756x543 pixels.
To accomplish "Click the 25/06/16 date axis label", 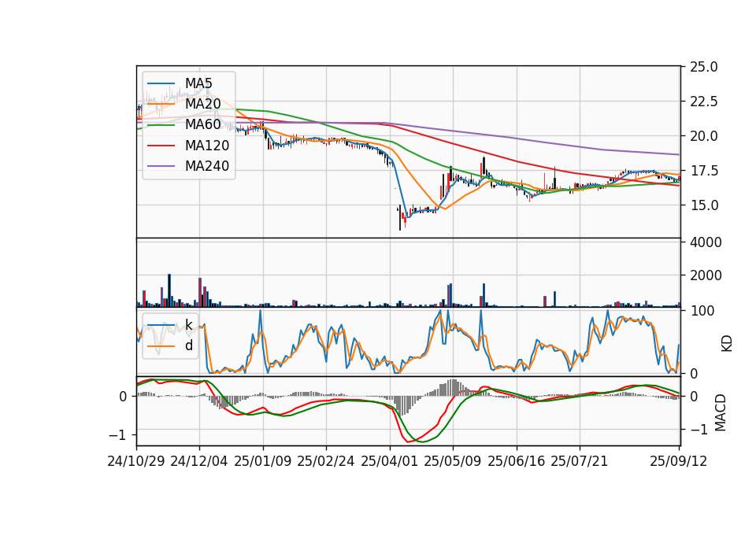I will click(x=517, y=461).
